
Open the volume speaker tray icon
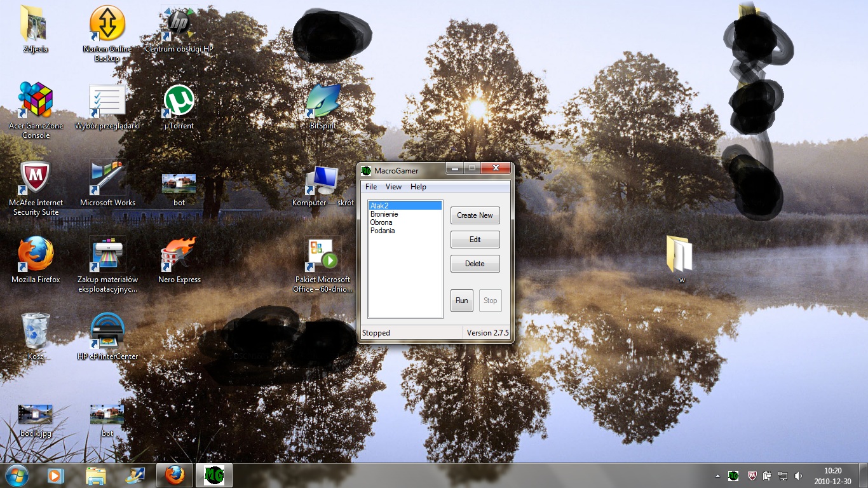pos(798,475)
